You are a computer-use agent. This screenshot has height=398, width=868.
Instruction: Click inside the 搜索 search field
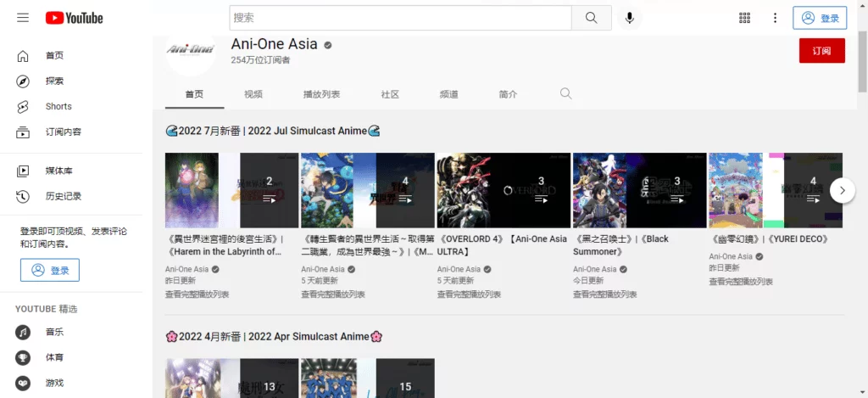(x=401, y=18)
